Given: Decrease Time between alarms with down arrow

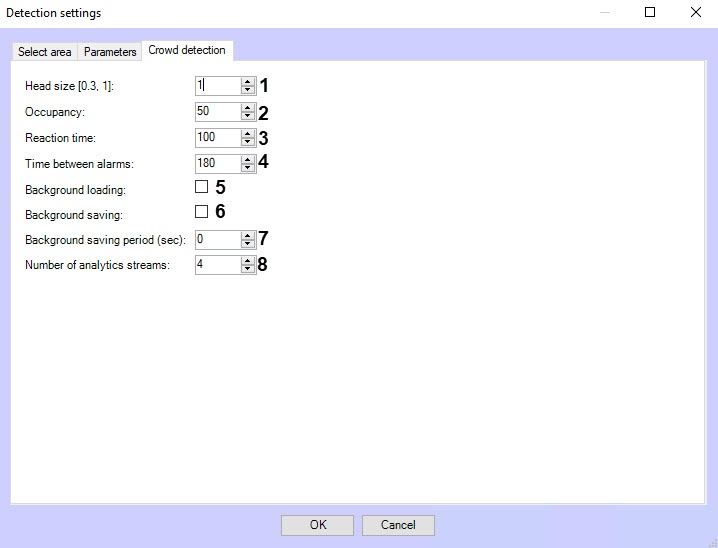Looking at the screenshot, I should (x=248, y=168).
